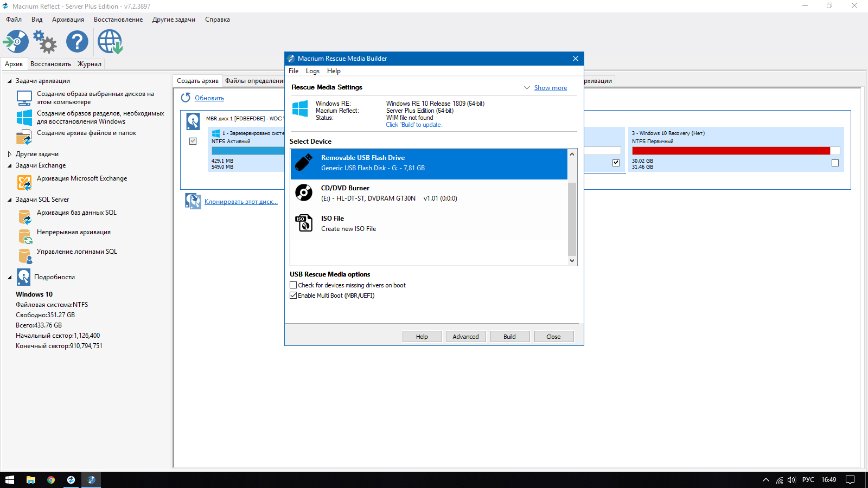Click the blue question mark help icon
Viewport: 868px width, 488px height.
(x=77, y=42)
